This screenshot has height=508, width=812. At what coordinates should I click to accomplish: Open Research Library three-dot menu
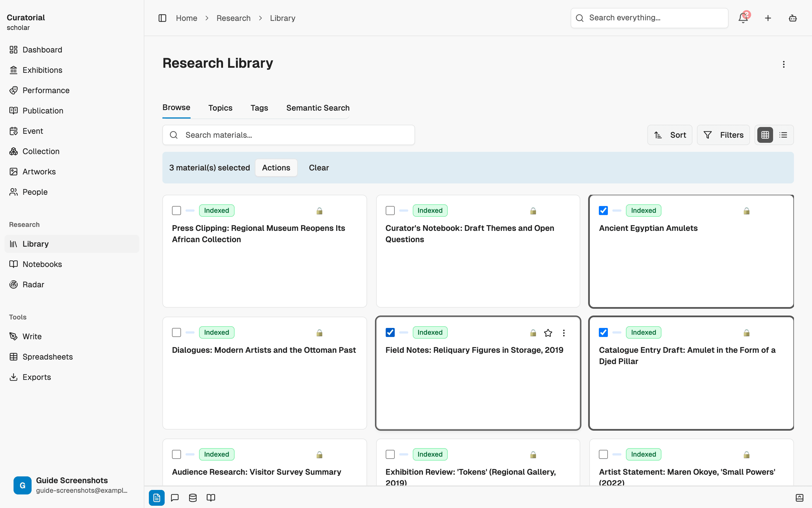tap(784, 64)
